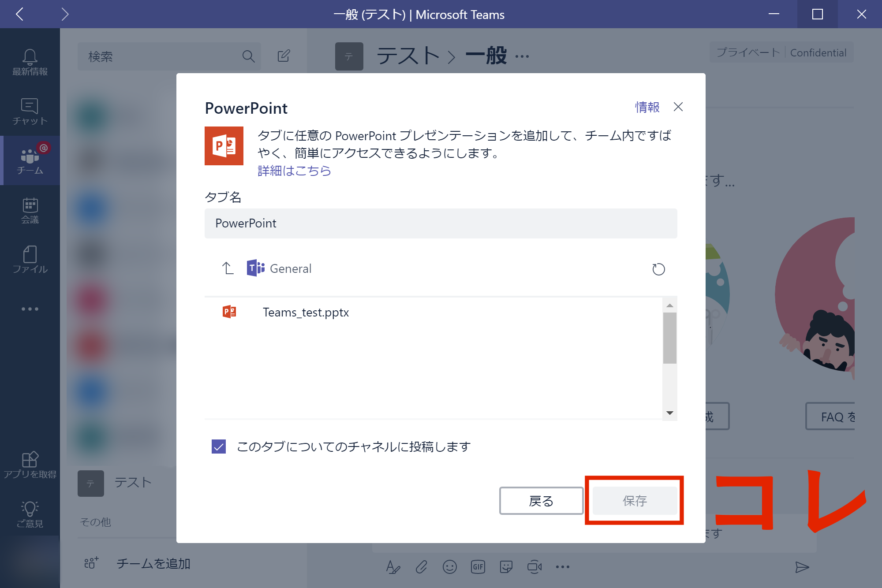The width and height of the screenshot is (882, 588).
Task: Uncheck このタブについてのチャネルに投稿します checkbox
Action: [219, 447]
